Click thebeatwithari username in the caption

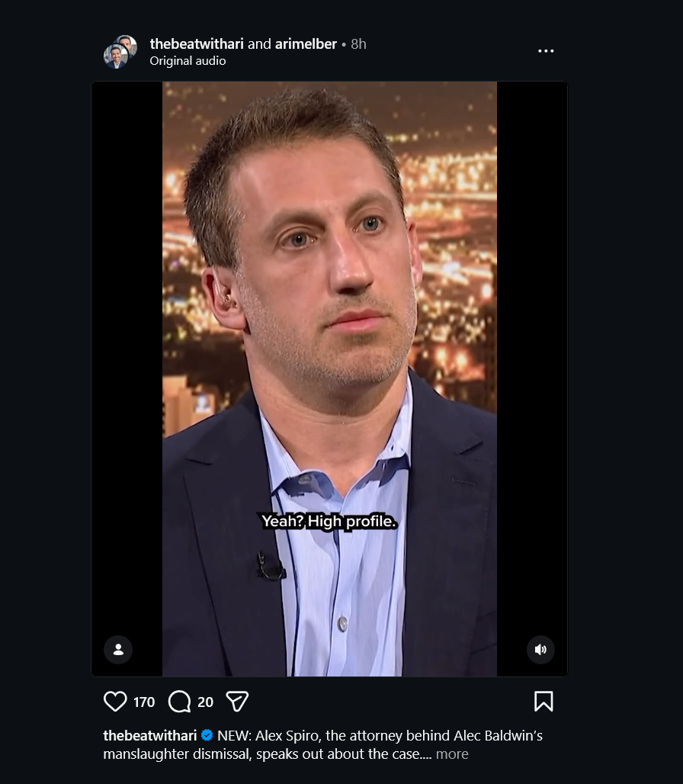(150, 736)
